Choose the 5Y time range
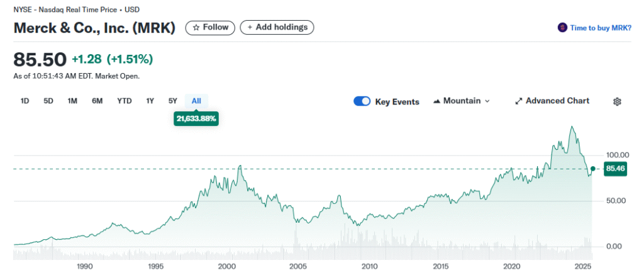 [173, 101]
